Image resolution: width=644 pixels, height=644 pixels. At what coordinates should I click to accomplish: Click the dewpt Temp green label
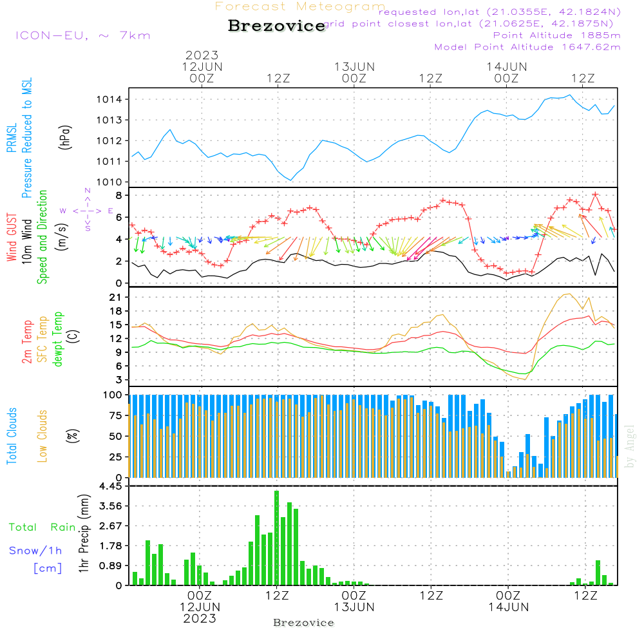point(57,339)
